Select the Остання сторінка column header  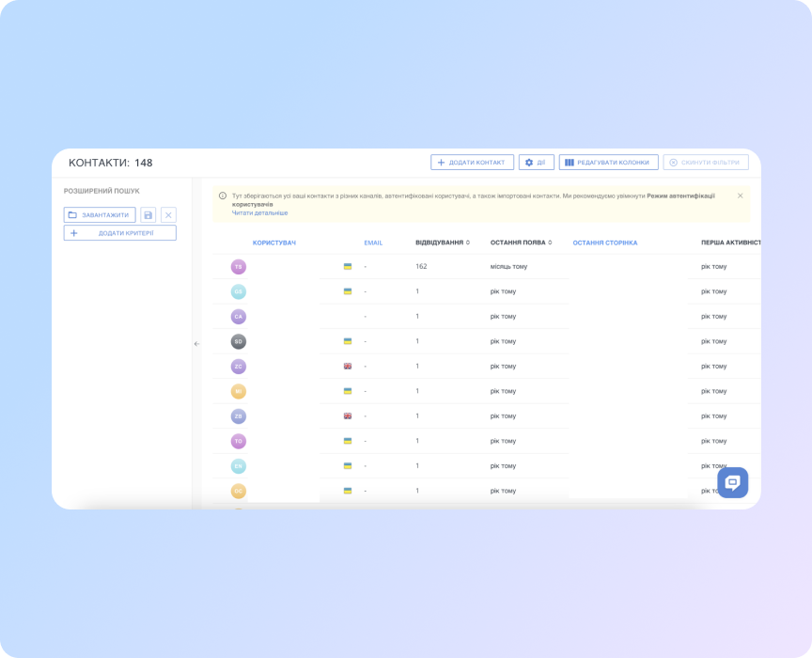(605, 243)
